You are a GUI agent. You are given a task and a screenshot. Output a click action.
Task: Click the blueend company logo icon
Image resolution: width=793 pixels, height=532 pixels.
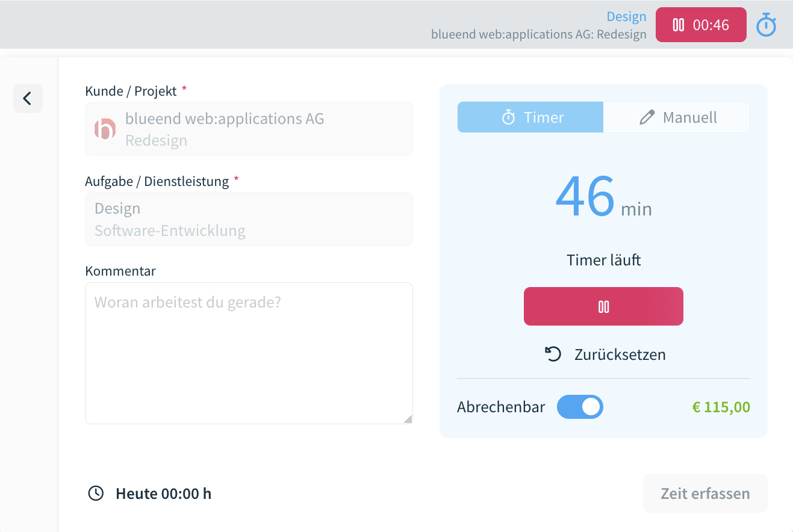tap(105, 129)
